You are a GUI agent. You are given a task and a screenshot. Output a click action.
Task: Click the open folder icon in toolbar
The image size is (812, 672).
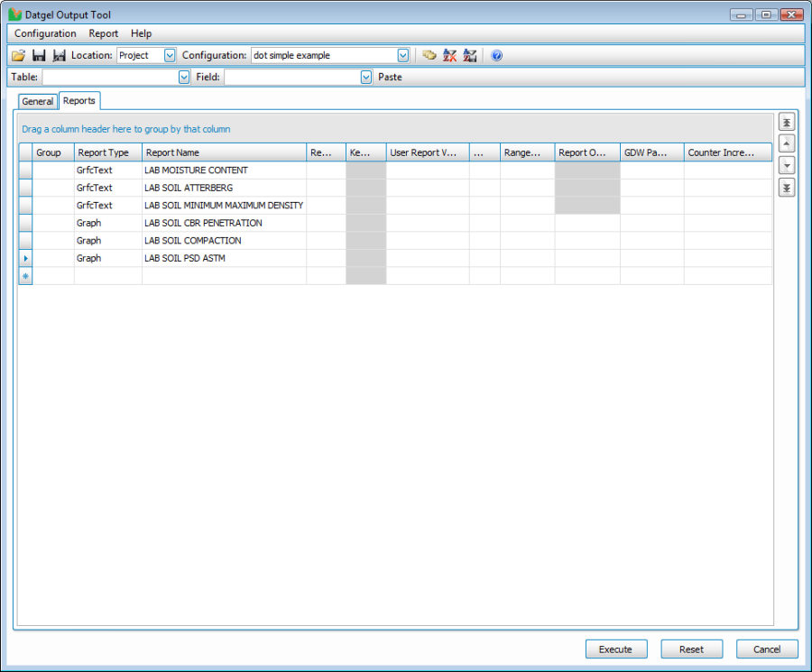point(18,55)
